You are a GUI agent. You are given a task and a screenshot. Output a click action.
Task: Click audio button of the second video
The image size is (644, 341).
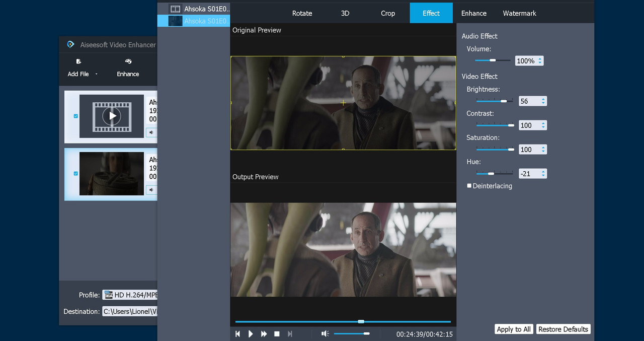pos(151,190)
